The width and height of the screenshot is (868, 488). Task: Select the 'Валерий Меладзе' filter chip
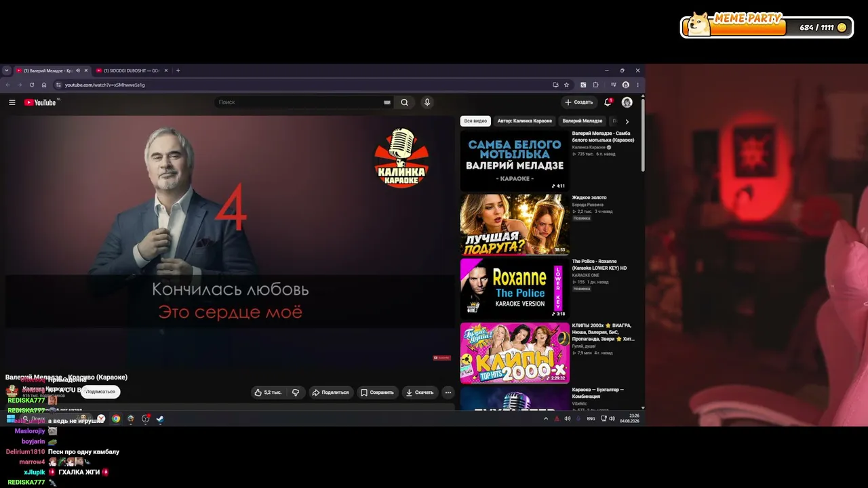pyautogui.click(x=583, y=121)
